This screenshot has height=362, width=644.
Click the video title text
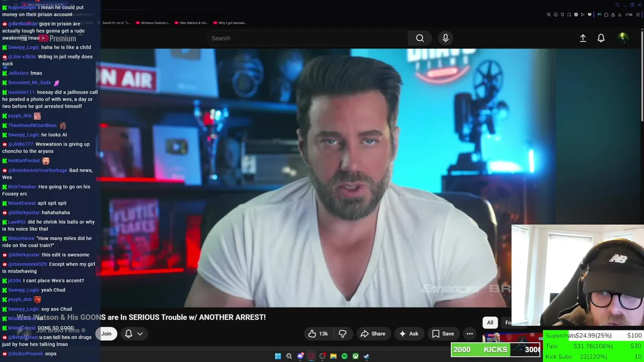click(x=141, y=317)
